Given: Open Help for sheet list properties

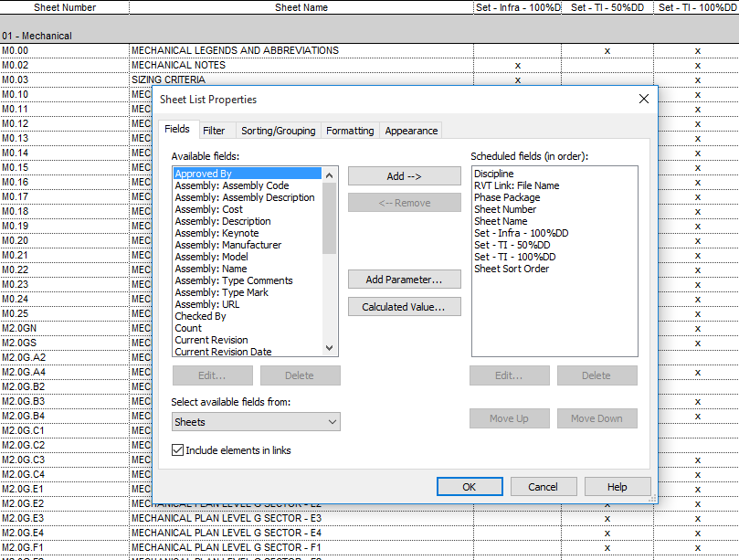Looking at the screenshot, I should (x=618, y=487).
